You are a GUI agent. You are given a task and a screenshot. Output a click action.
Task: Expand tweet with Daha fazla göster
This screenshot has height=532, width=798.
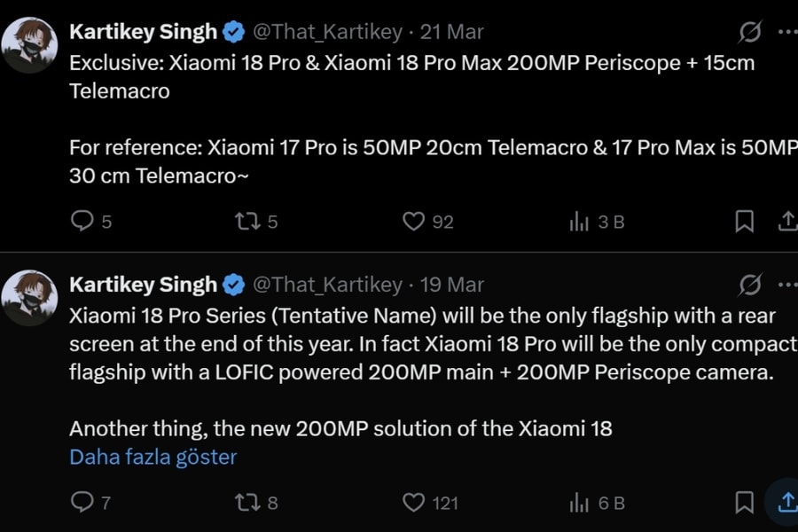click(x=153, y=457)
